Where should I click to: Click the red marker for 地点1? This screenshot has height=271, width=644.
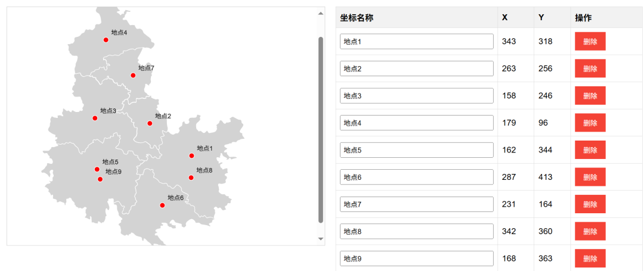191,156
